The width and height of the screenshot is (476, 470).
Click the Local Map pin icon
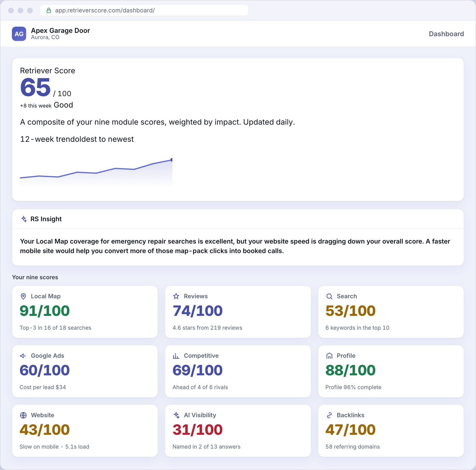pyautogui.click(x=23, y=296)
